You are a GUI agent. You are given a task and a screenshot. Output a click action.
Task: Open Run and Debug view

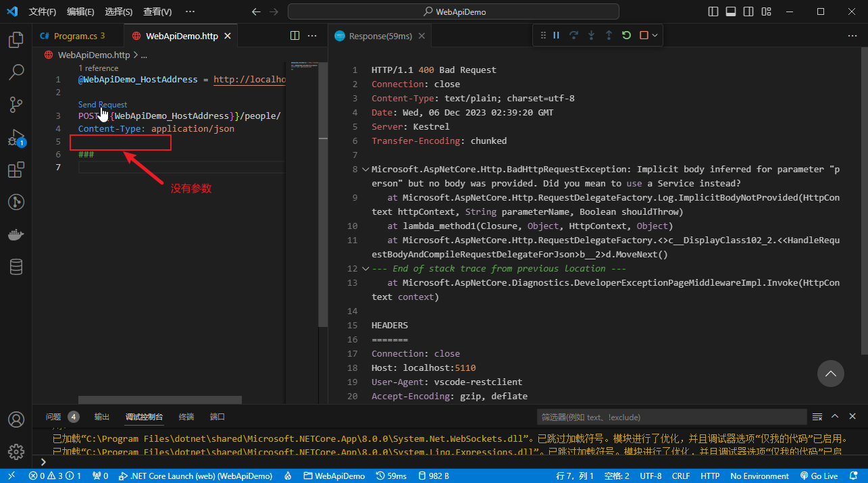click(x=16, y=137)
